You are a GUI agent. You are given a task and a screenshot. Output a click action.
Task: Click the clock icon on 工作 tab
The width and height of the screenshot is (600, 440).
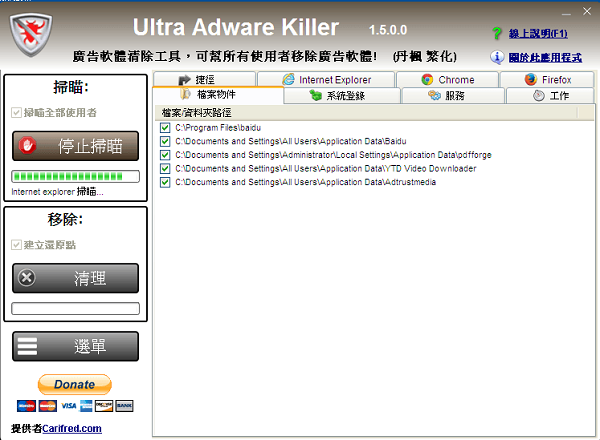pos(539,95)
